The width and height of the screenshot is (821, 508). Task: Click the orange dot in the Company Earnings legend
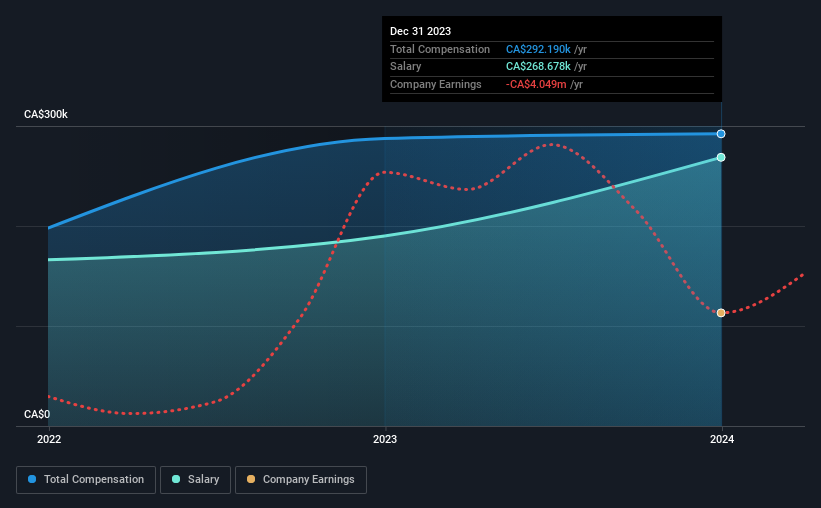coord(251,479)
